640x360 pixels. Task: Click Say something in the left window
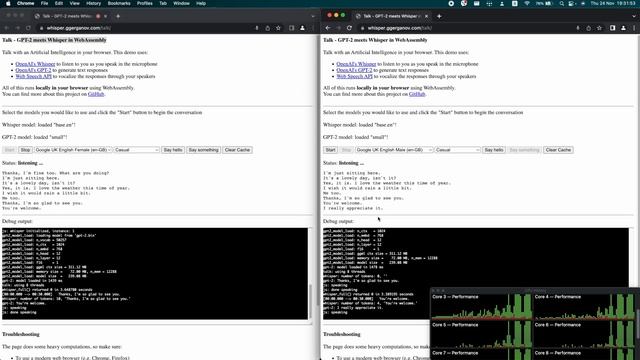click(x=204, y=150)
